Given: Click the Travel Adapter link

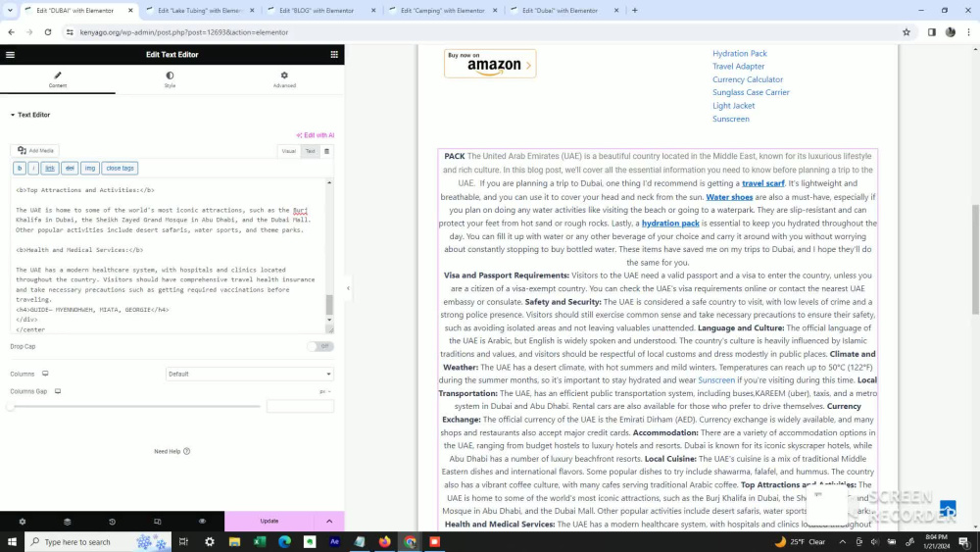Looking at the screenshot, I should click(738, 67).
